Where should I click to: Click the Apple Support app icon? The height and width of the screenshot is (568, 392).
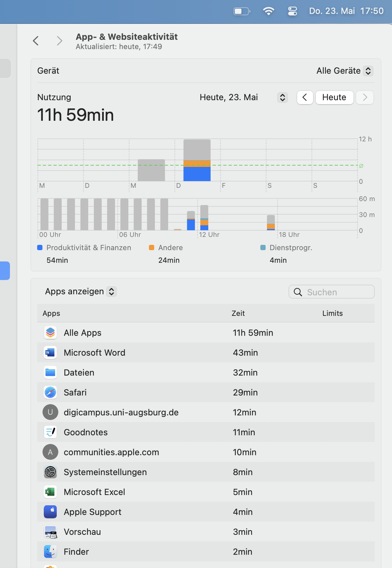click(x=50, y=512)
